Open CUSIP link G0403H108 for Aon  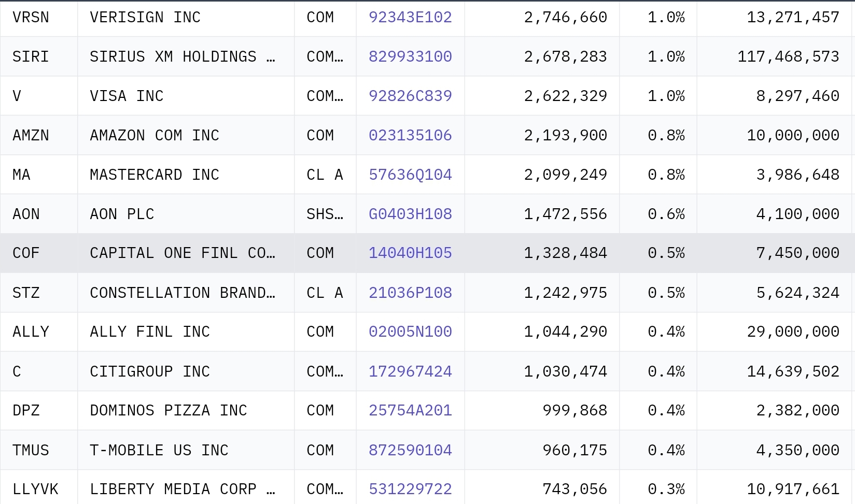[x=410, y=214]
